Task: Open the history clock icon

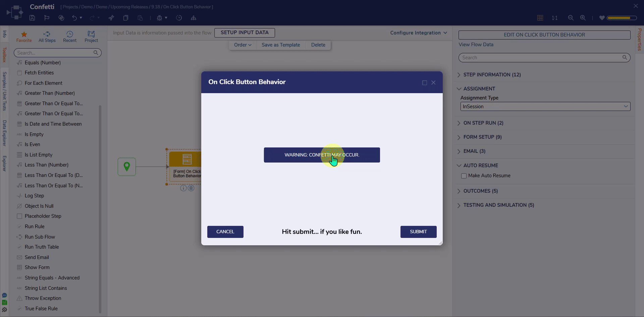Action: pyautogui.click(x=179, y=18)
